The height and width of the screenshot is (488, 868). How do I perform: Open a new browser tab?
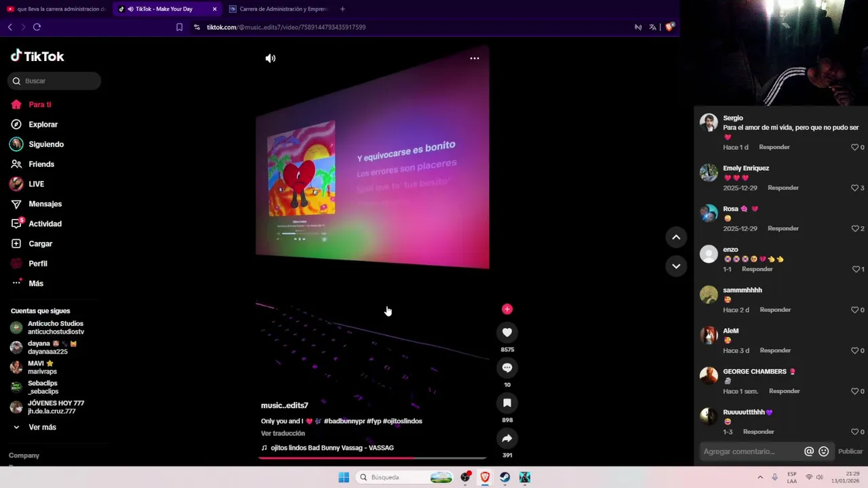tap(342, 9)
